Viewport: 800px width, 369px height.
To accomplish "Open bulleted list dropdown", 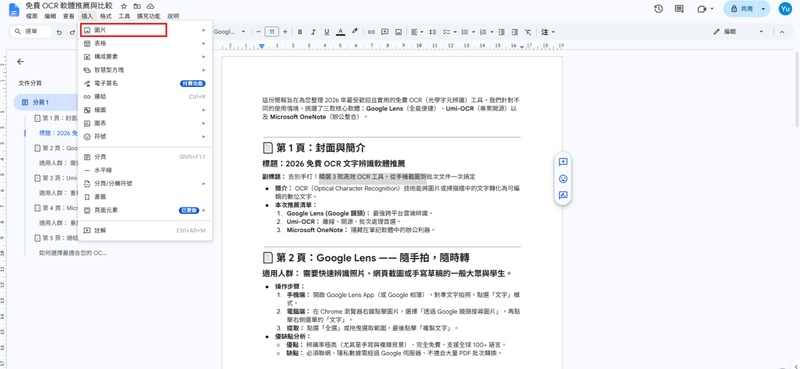I will coord(467,32).
